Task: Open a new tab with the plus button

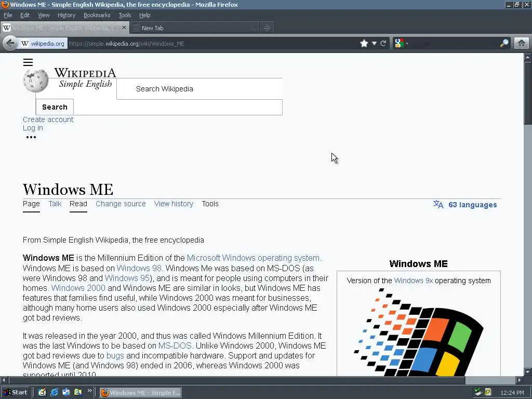Action: pos(267,28)
